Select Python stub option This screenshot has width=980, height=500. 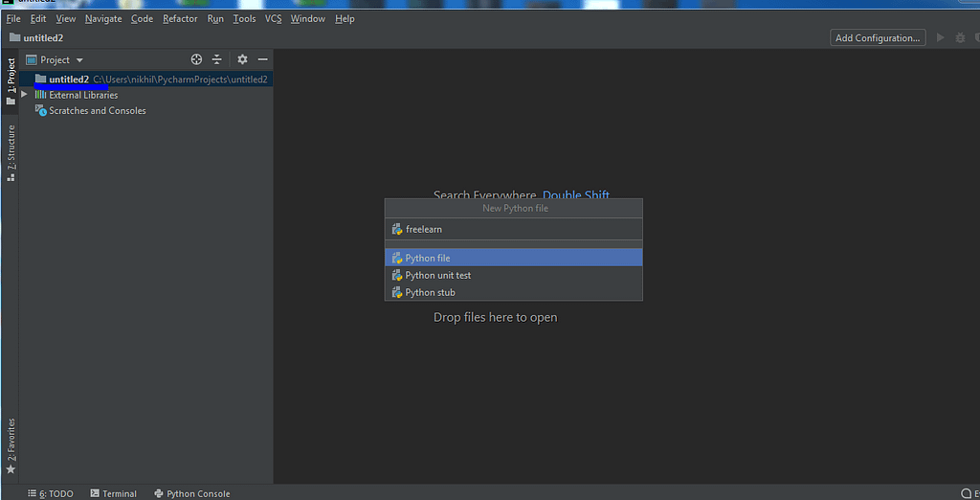pos(513,292)
